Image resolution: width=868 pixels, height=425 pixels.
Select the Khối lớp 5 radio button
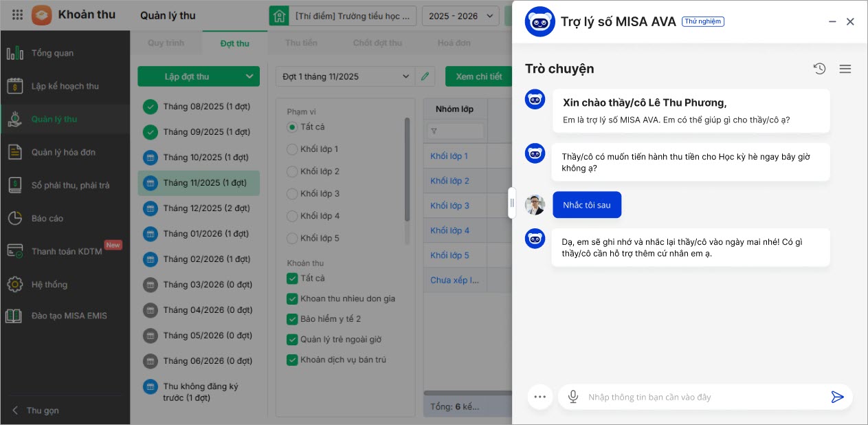pyautogui.click(x=292, y=239)
